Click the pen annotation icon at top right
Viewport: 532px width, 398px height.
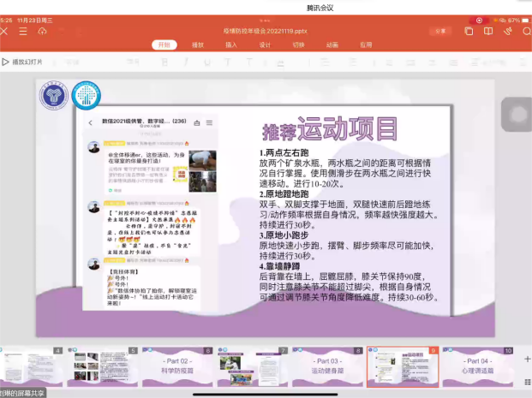coord(507,31)
